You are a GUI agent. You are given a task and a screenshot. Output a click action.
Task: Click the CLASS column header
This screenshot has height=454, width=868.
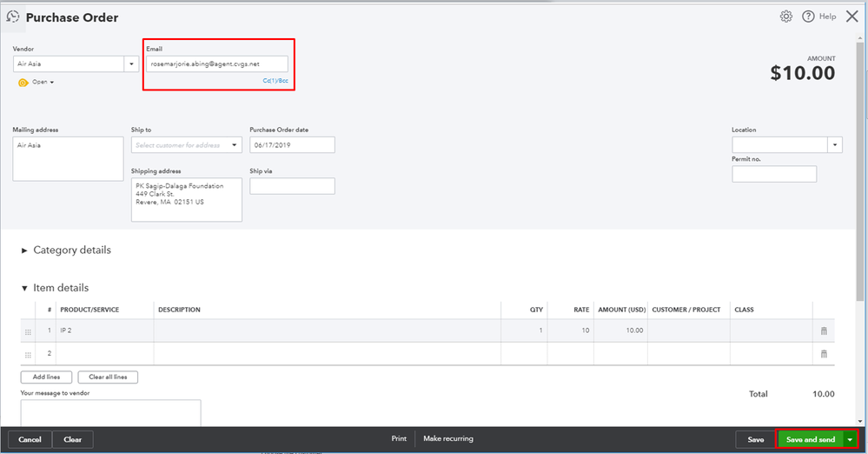744,310
